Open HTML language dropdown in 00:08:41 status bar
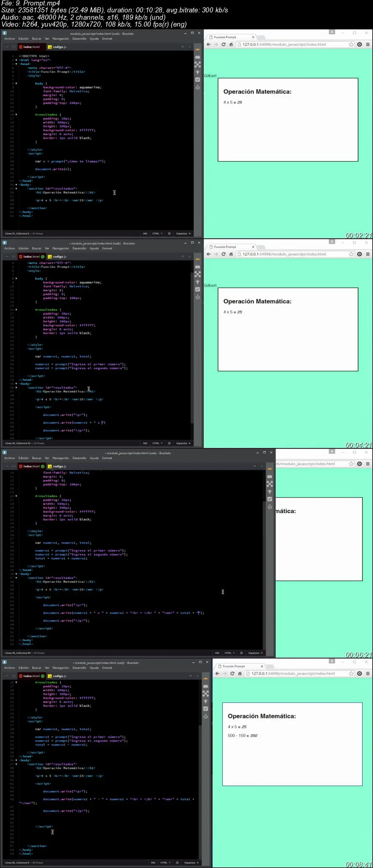The height and width of the screenshot is (868, 373). click(165, 863)
